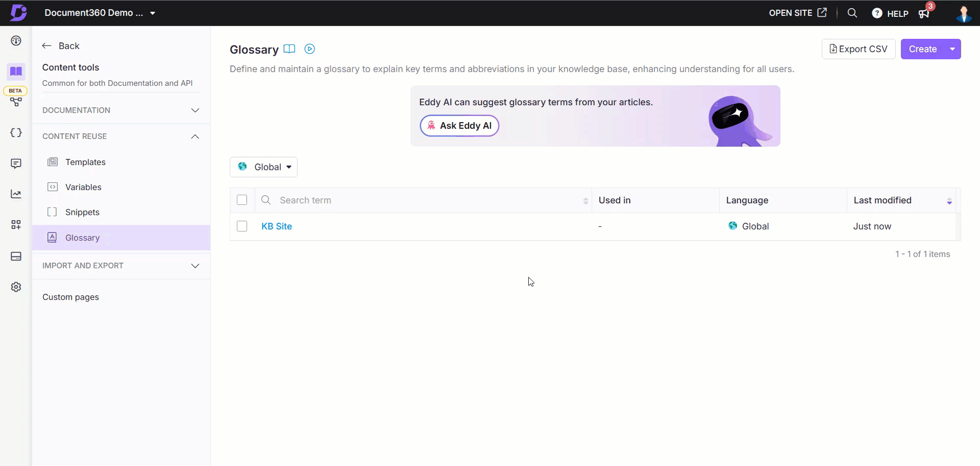This screenshot has width=980, height=466.
Task: Open the API documentation braces icon
Action: 16,133
